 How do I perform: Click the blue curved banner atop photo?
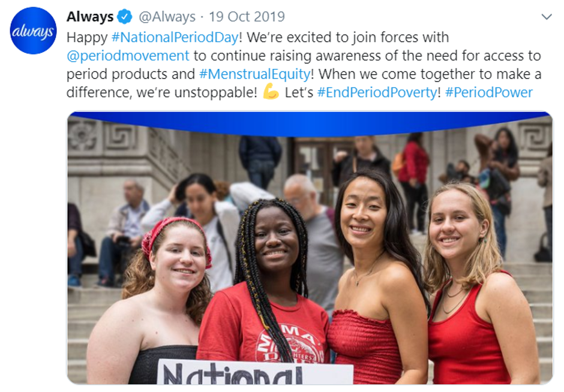(x=310, y=123)
